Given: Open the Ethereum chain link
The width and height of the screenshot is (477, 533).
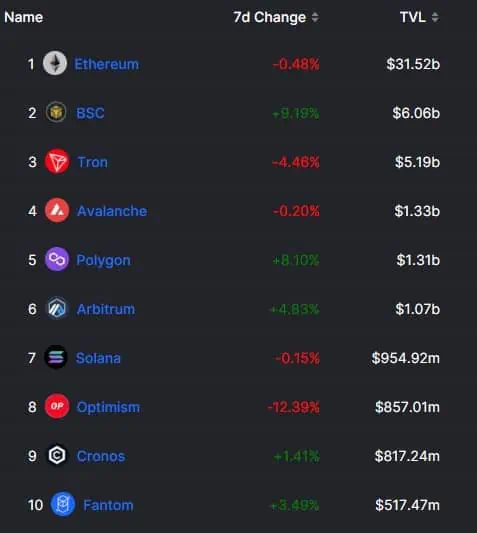Looking at the screenshot, I should click(x=106, y=64).
